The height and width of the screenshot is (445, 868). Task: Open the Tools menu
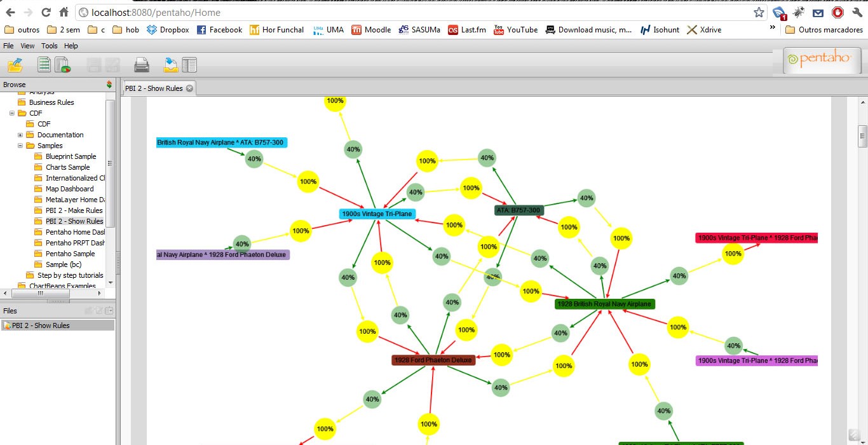[50, 46]
